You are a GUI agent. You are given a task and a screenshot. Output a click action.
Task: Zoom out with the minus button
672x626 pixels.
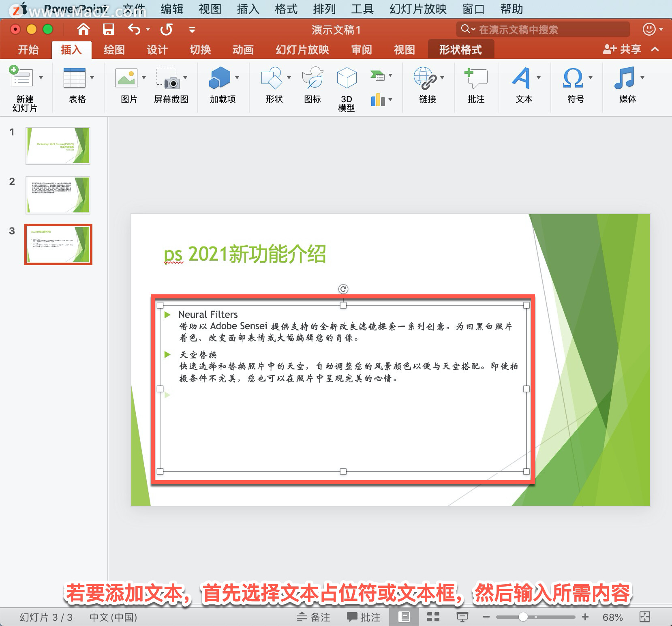point(486,617)
